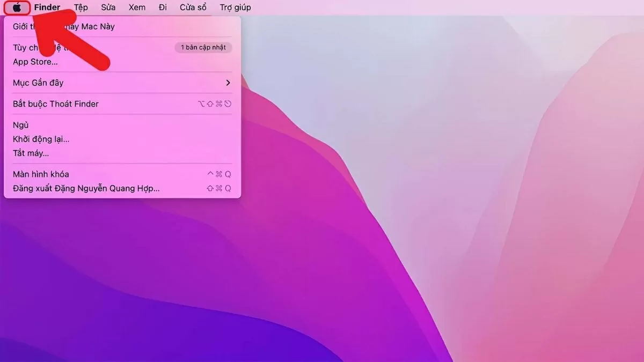Open the Tệp menu
This screenshot has height=362, width=644.
pos(81,7)
